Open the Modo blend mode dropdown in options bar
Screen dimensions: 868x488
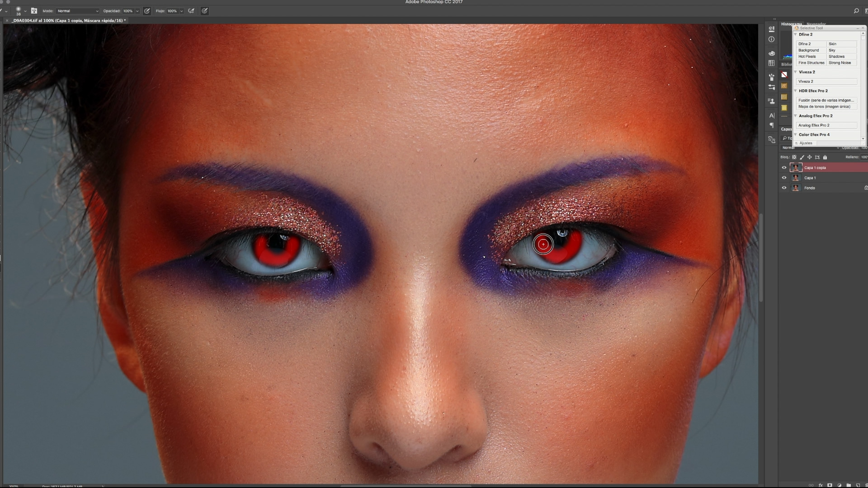(78, 11)
